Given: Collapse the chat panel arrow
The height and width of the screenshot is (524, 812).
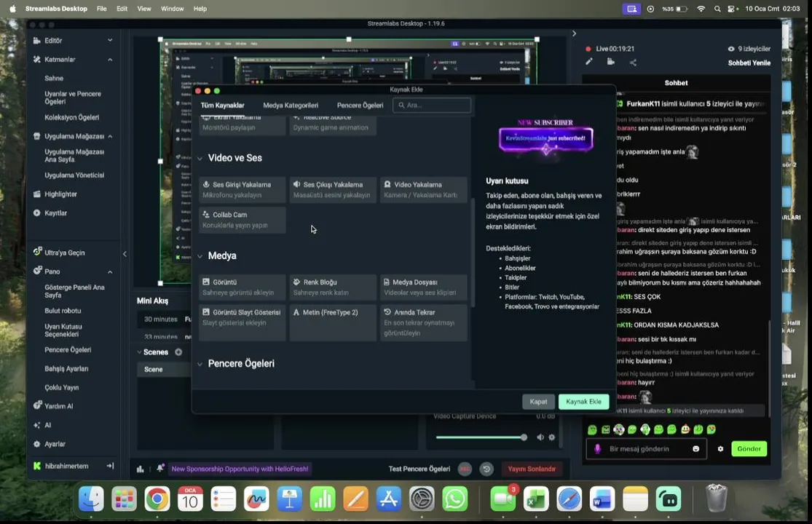Looking at the screenshot, I should click(574, 33).
